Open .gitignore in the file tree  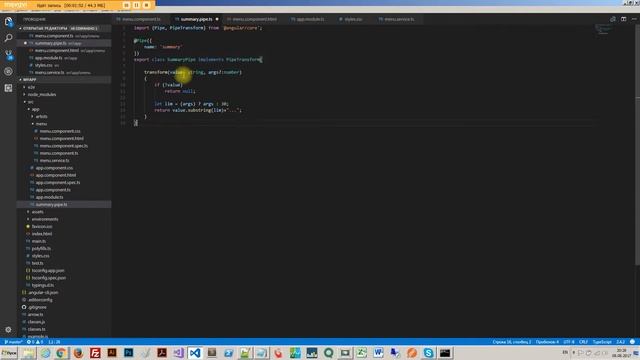click(37, 307)
